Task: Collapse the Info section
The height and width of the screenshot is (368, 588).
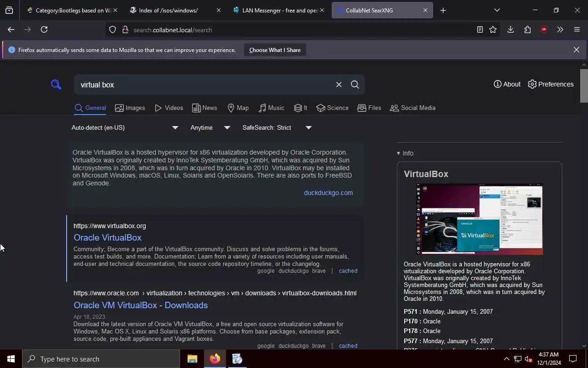Action: 405,153
